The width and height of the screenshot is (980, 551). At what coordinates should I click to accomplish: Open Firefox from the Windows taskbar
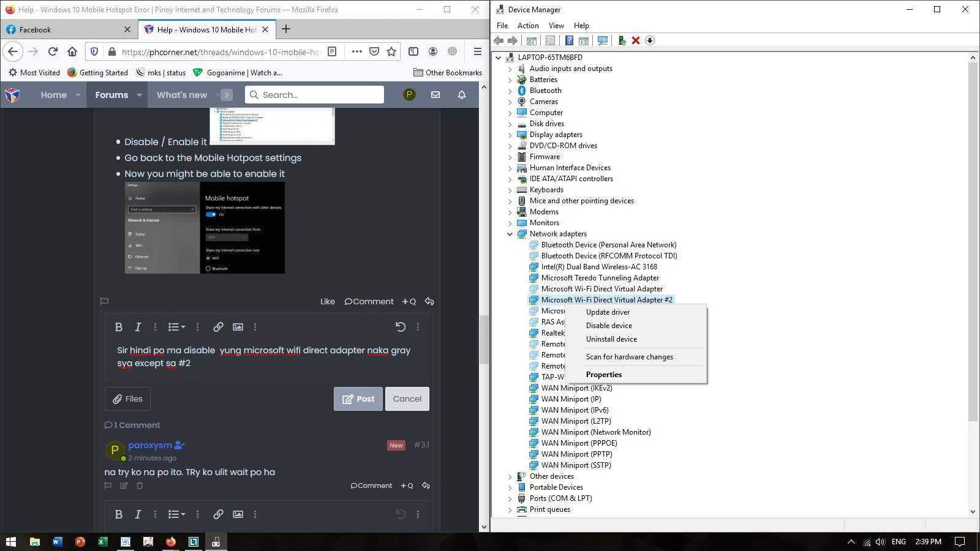click(x=171, y=542)
